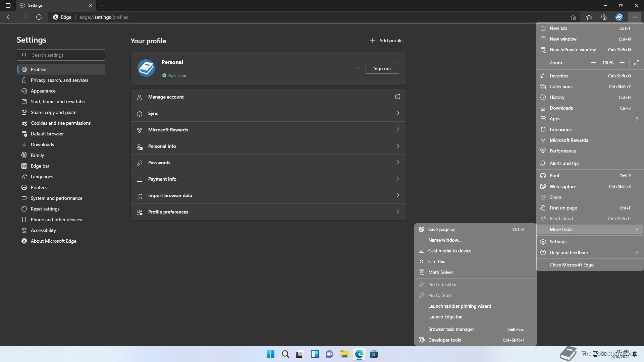Viewport: 644px width, 362px height.
Task: Open Cookies and site permissions
Action: (61, 123)
